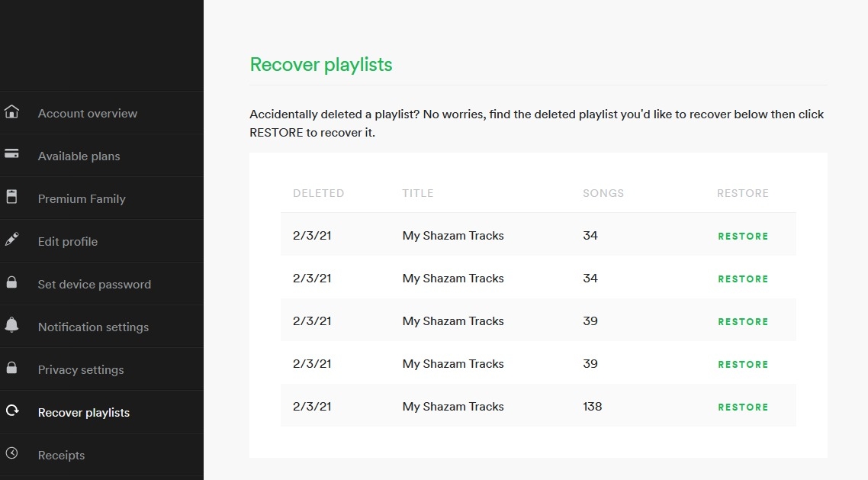Select the Receipts menu item
Image resolution: width=868 pixels, height=480 pixels.
pos(61,456)
